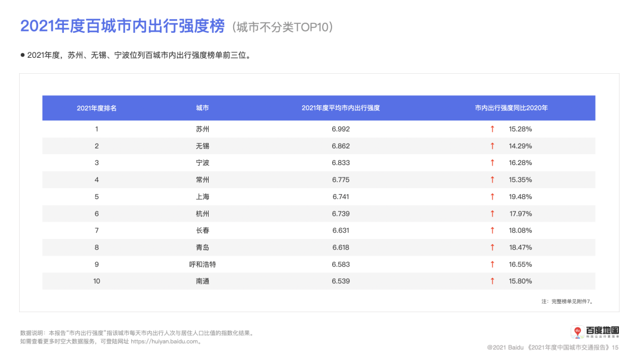Select the 城市 column header

[203, 108]
